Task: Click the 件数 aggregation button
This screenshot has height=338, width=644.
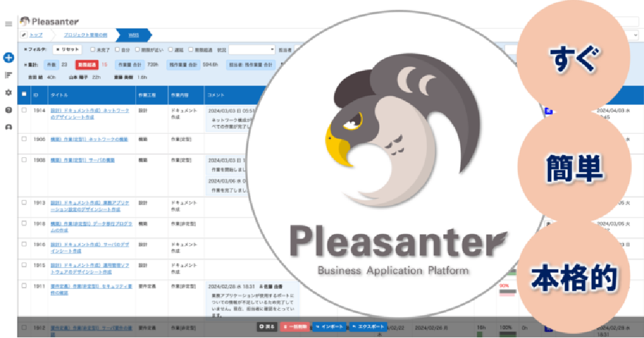Action: click(51, 65)
